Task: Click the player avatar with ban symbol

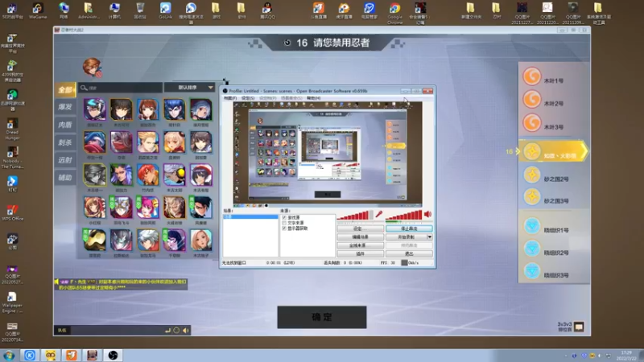Action: click(92, 68)
